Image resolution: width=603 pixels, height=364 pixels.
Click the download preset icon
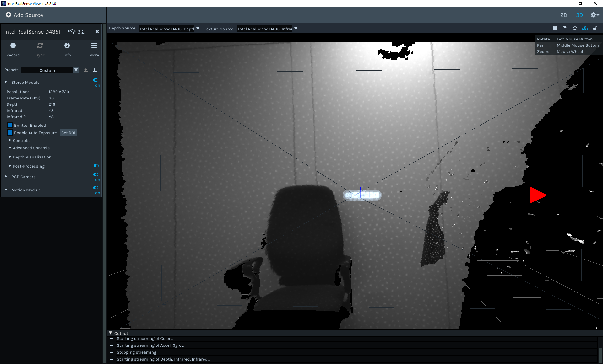click(95, 70)
